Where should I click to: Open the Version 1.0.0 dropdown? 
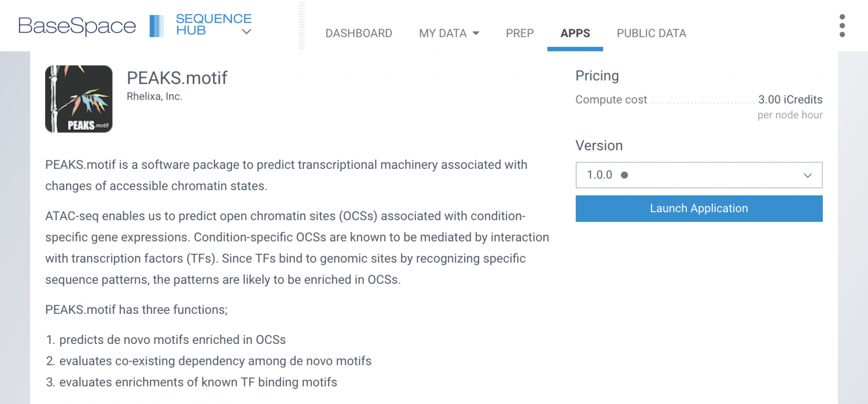698,175
